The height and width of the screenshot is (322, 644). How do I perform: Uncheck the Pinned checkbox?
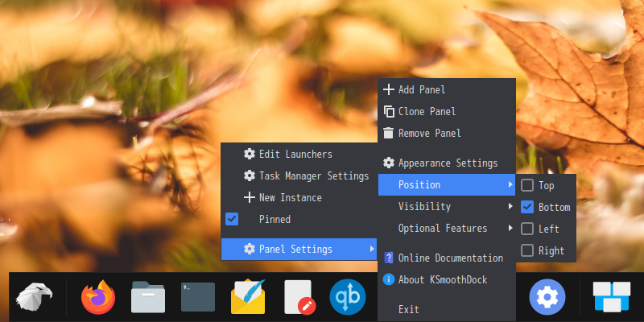coord(232,219)
